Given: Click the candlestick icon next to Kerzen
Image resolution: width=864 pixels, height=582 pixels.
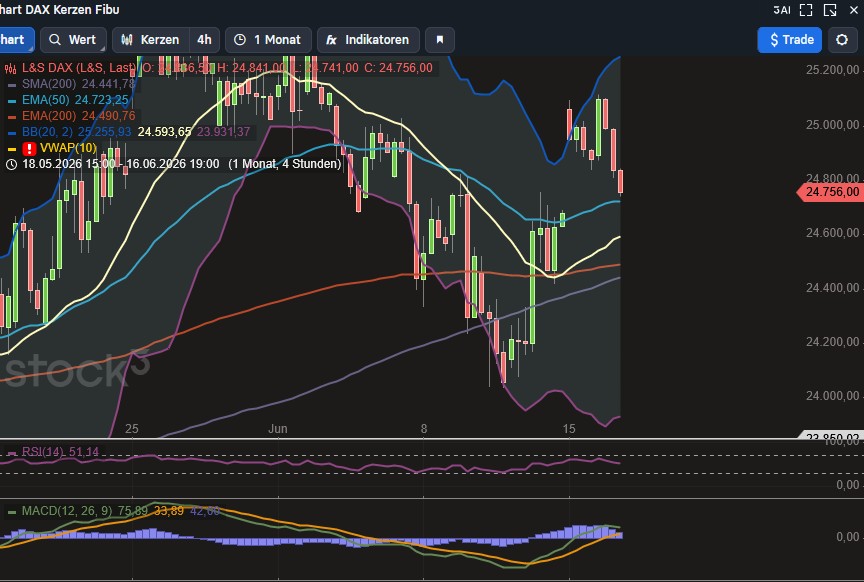Looking at the screenshot, I should coord(127,40).
